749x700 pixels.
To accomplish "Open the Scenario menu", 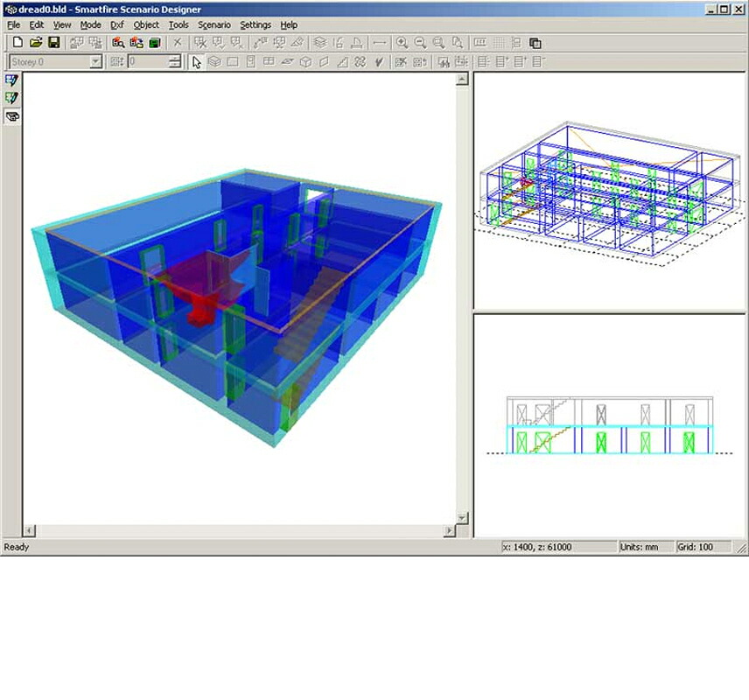I will coord(214,24).
